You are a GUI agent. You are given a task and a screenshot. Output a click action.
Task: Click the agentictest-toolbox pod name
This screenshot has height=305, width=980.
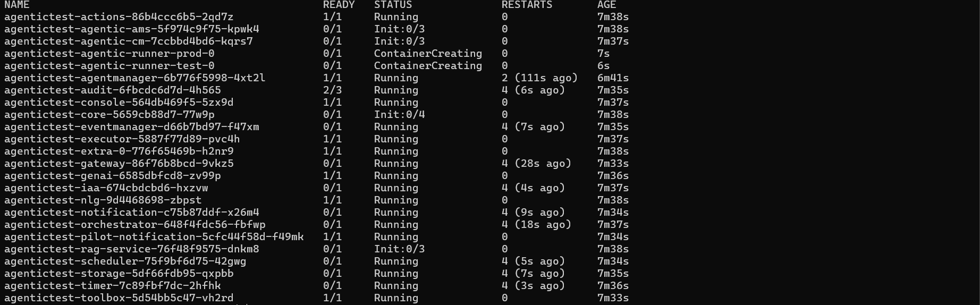coord(119,298)
